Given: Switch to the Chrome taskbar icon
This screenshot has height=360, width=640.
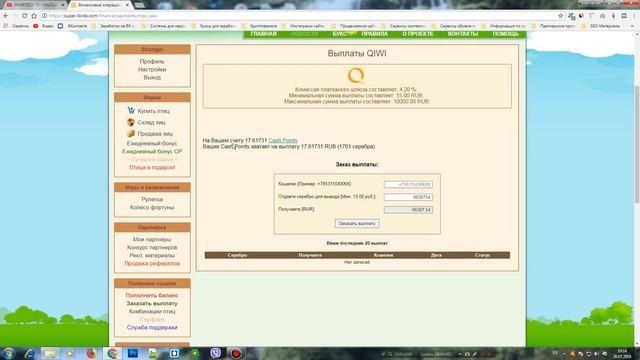Looking at the screenshot, I should click(x=112, y=353).
